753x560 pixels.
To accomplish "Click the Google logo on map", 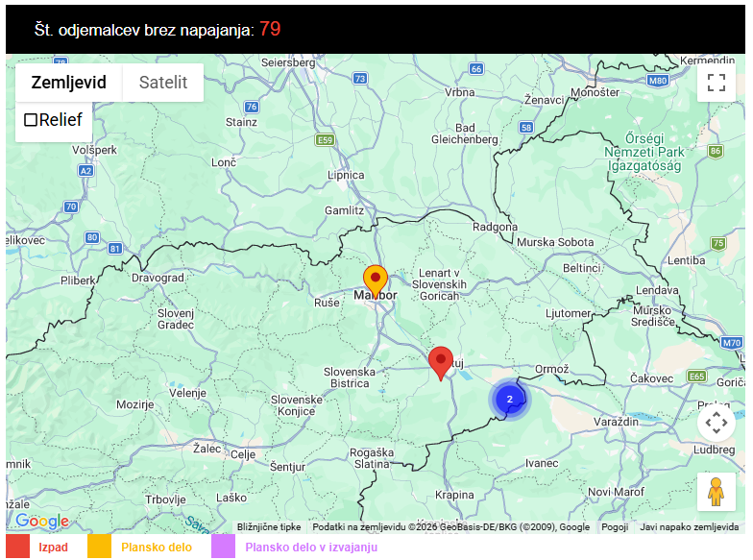I will click(x=42, y=521).
